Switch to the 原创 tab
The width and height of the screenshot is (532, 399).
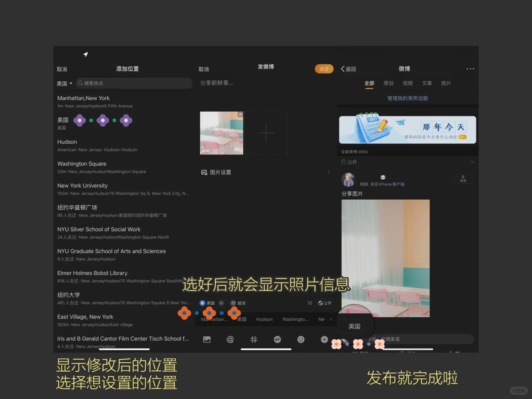[388, 83]
